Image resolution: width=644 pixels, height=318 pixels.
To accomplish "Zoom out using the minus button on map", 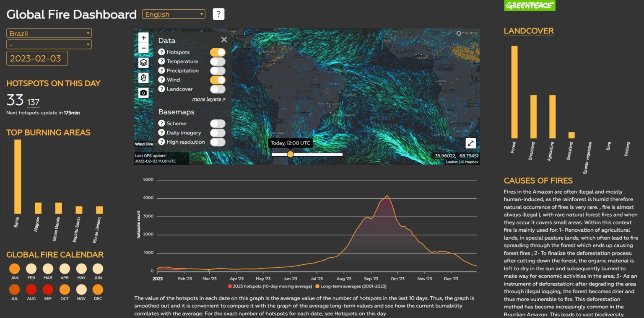I will (143, 47).
